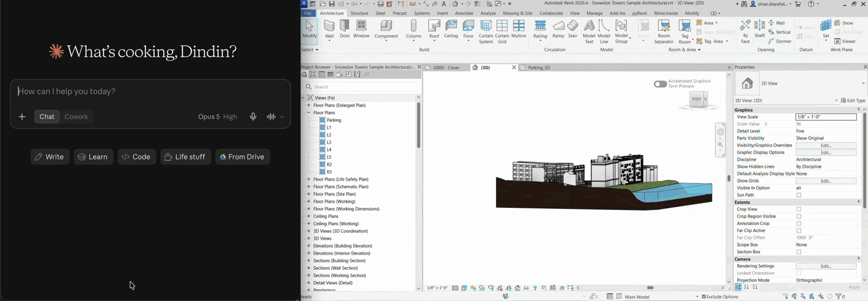This screenshot has height=301, width=868.
Task: Expand Floor Plans (Enlarged Plan) node
Action: click(x=308, y=105)
